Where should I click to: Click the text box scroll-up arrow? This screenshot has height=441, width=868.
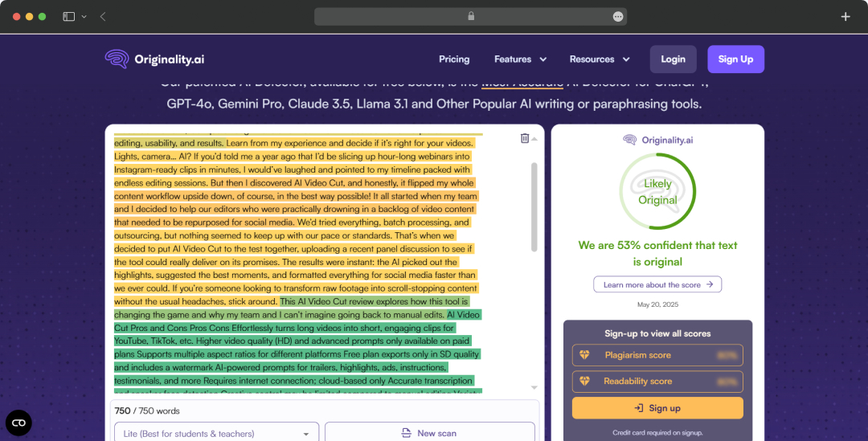(534, 139)
